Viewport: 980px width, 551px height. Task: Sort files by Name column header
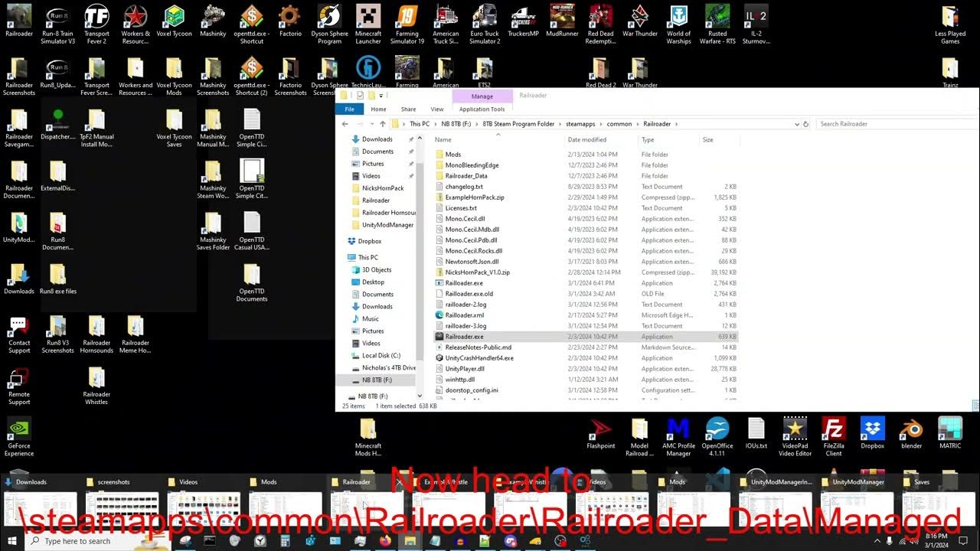pos(443,140)
